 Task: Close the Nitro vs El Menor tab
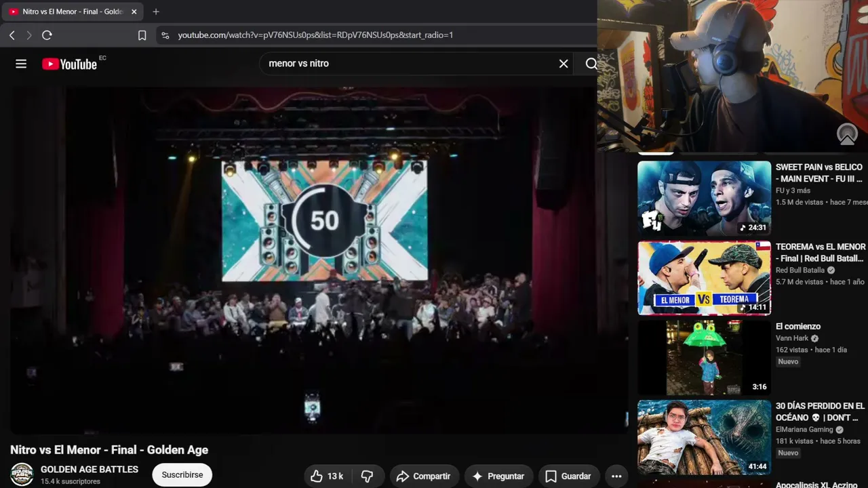134,12
